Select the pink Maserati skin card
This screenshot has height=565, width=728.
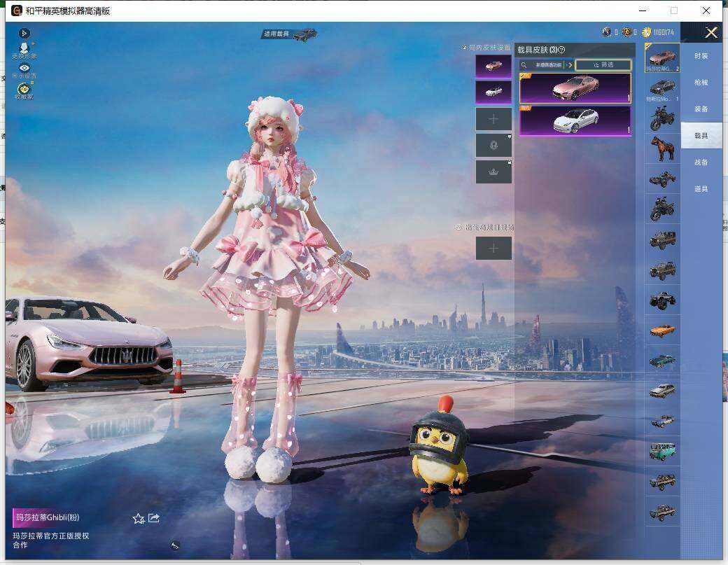tap(575, 88)
